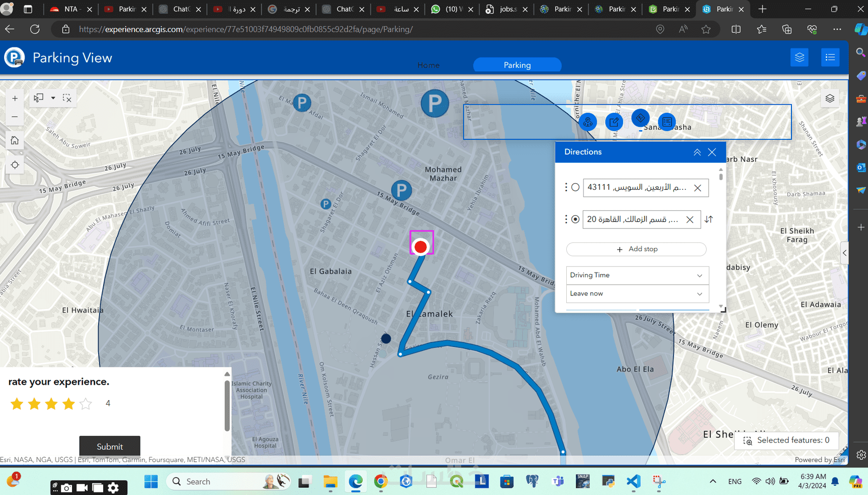Find my current location on map
The width and height of the screenshot is (868, 495).
tap(15, 165)
